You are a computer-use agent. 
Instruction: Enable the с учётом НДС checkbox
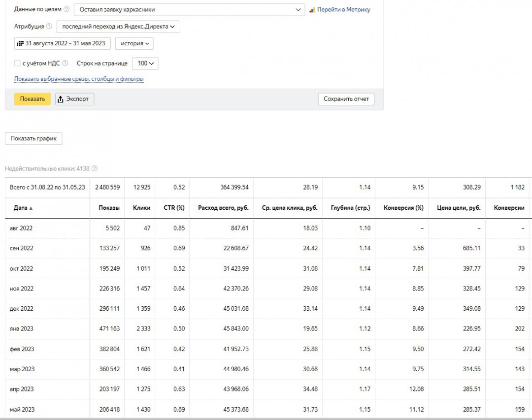click(x=18, y=64)
